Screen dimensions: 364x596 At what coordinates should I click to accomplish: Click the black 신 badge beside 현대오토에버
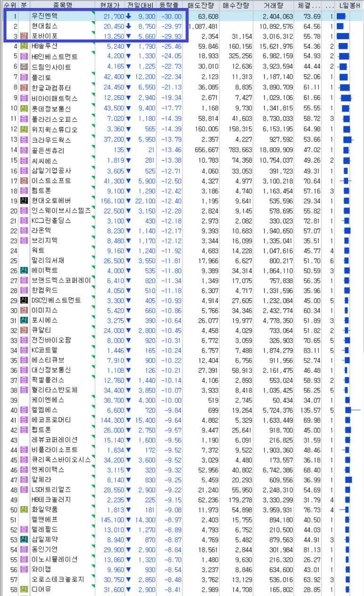tap(24, 201)
